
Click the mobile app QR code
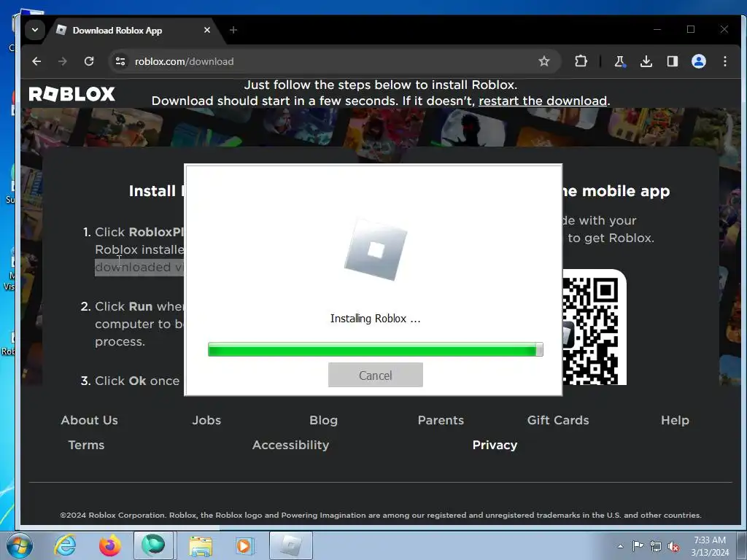click(x=594, y=329)
